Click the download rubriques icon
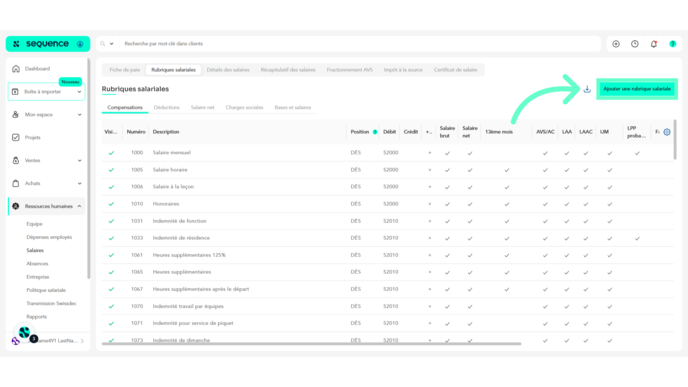Screen dimensions: 688x387 pos(587,89)
